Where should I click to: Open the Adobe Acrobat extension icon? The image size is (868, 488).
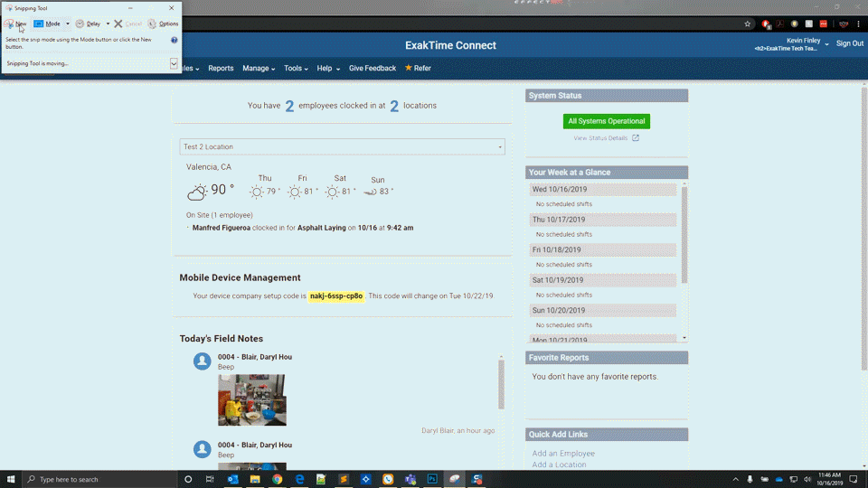(x=780, y=23)
